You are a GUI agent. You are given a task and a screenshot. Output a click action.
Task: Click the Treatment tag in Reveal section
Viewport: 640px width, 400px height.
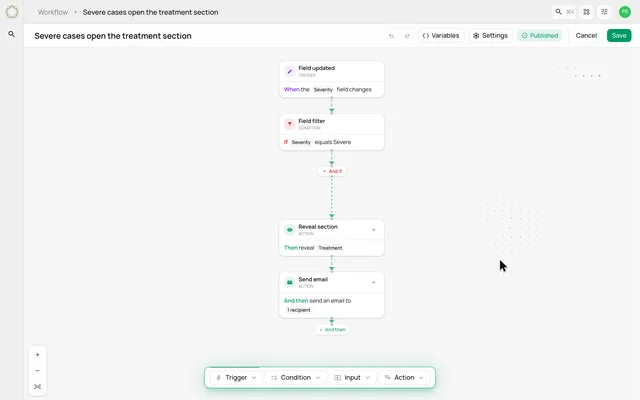tap(330, 248)
